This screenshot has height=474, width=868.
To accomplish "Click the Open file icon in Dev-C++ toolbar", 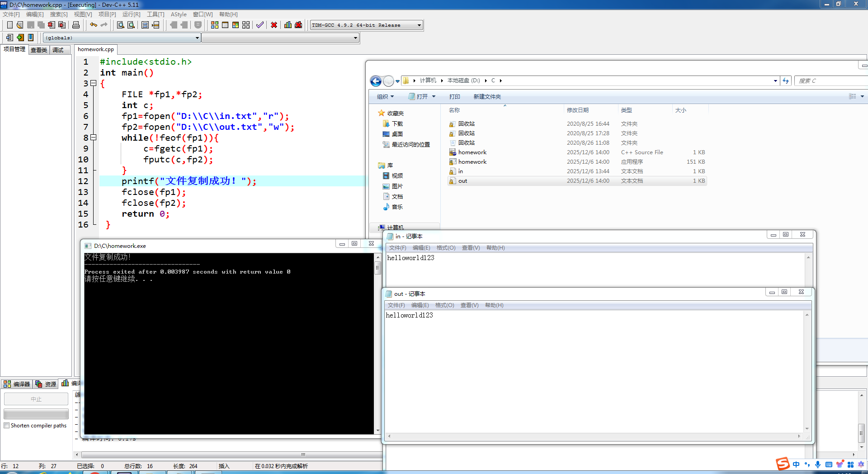I will pos(20,25).
